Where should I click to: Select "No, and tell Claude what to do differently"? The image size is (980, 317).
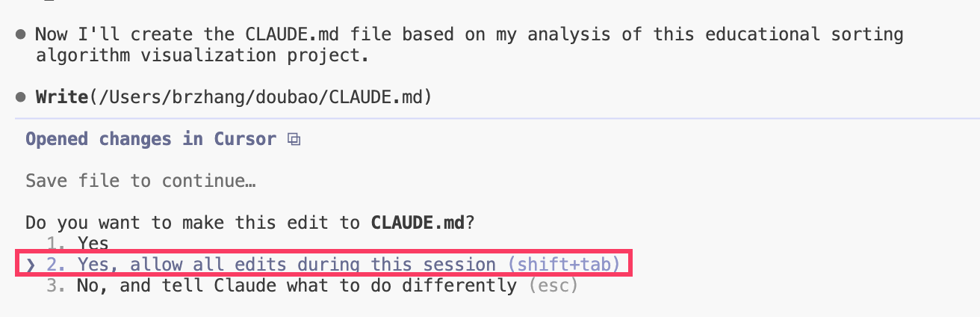[297, 286]
